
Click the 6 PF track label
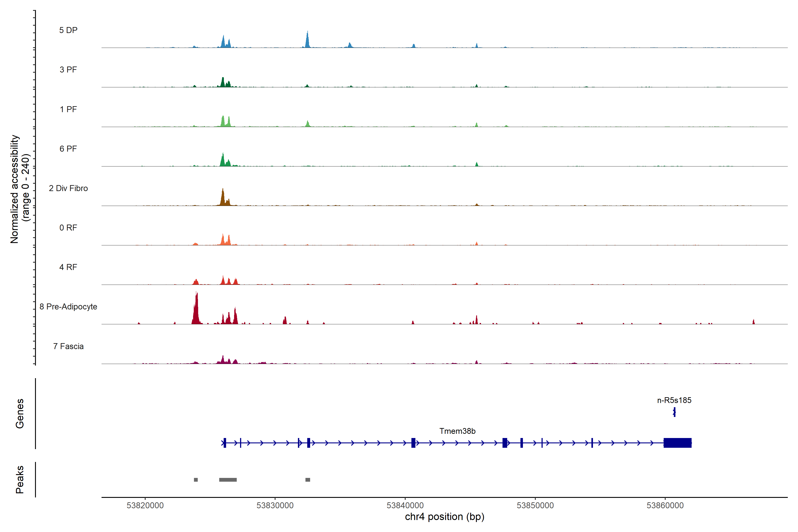(68, 149)
